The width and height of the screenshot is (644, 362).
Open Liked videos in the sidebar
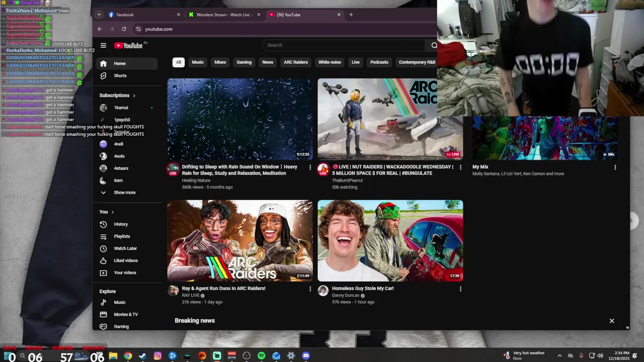point(127,260)
